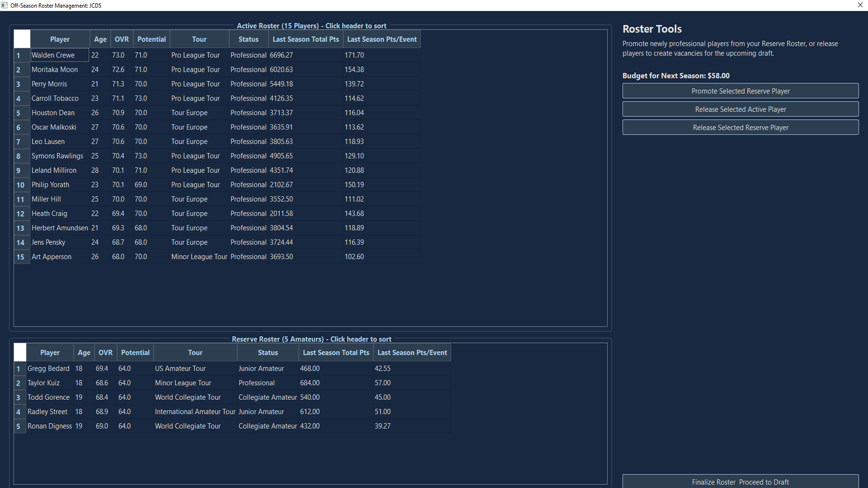
Task: Select Radley Street from the reserves
Action: (x=47, y=412)
